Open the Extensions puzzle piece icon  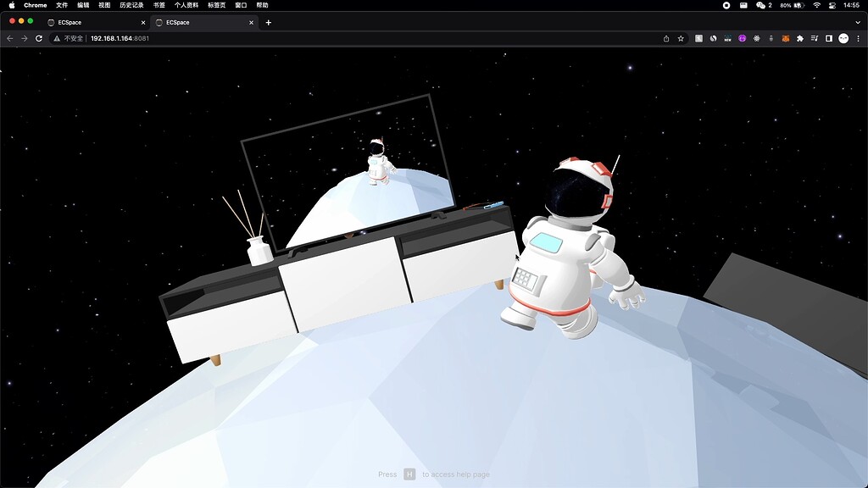pos(800,38)
